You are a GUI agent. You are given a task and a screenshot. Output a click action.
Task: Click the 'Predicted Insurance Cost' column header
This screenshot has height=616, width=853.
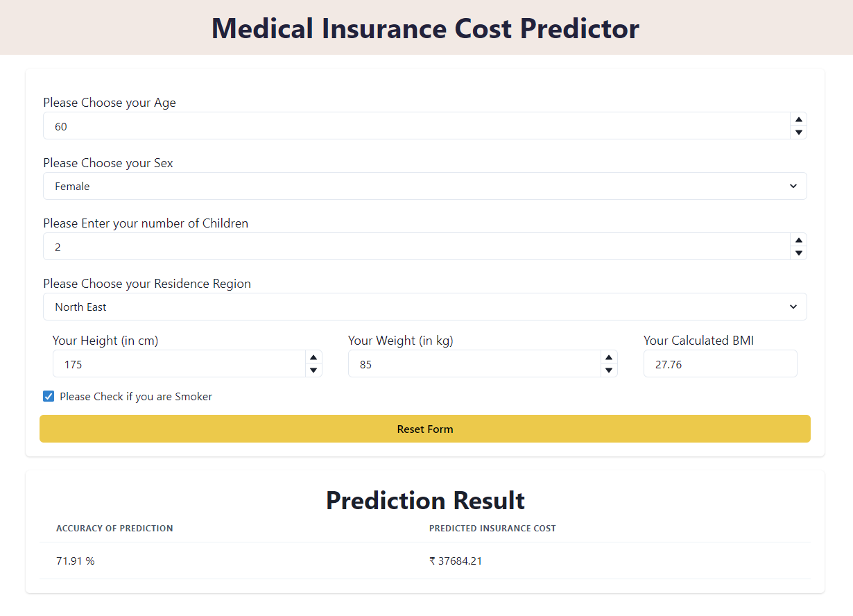[x=492, y=528]
